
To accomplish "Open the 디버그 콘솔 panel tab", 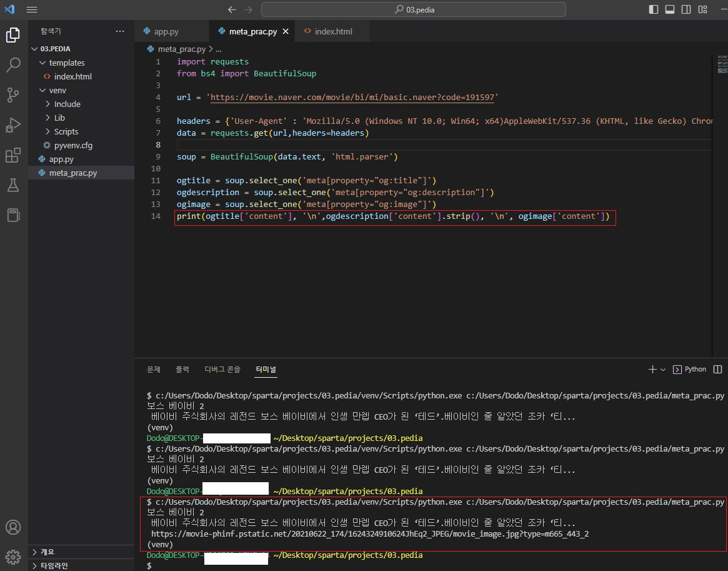I will tap(222, 370).
